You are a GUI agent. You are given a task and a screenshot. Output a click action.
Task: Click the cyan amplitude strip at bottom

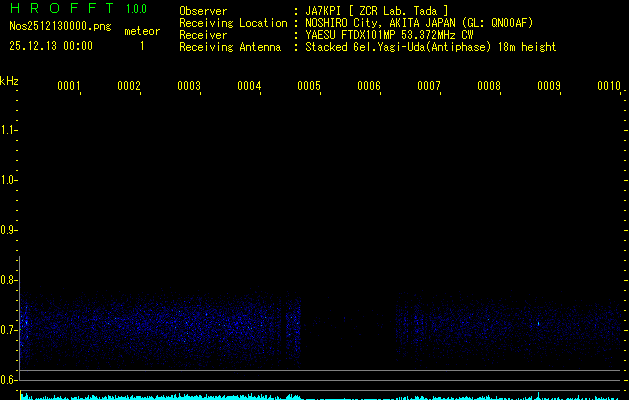(320, 396)
